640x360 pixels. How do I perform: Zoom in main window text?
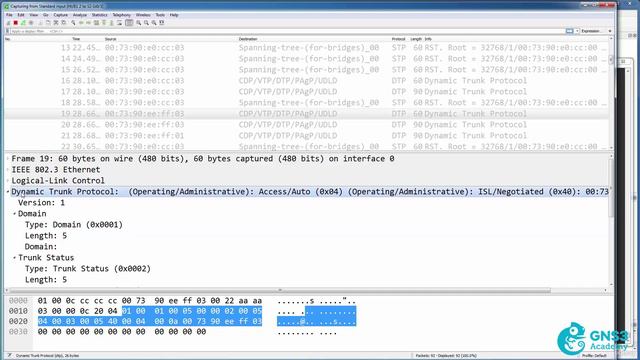139,23
